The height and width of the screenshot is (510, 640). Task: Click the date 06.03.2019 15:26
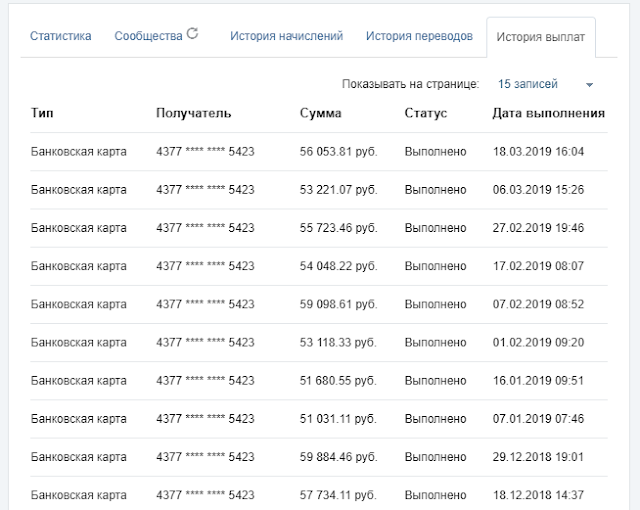[x=538, y=190]
